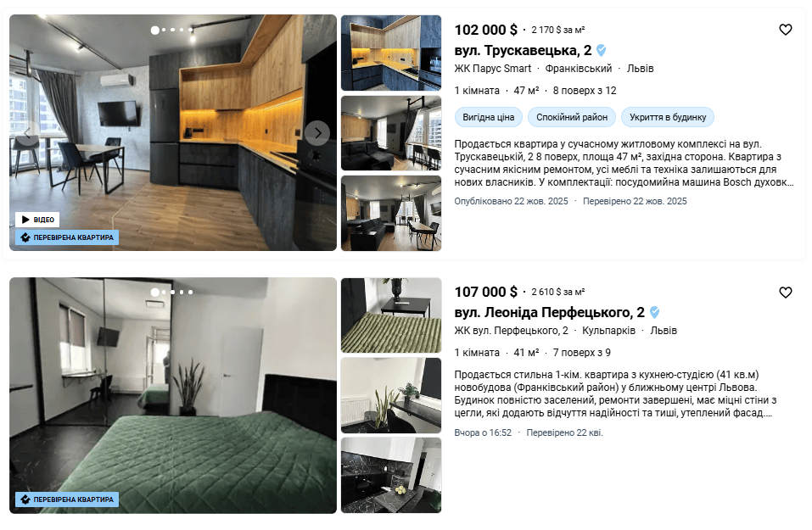Show previous photo of Truskavetska apartment
The image size is (812, 530).
click(x=27, y=133)
